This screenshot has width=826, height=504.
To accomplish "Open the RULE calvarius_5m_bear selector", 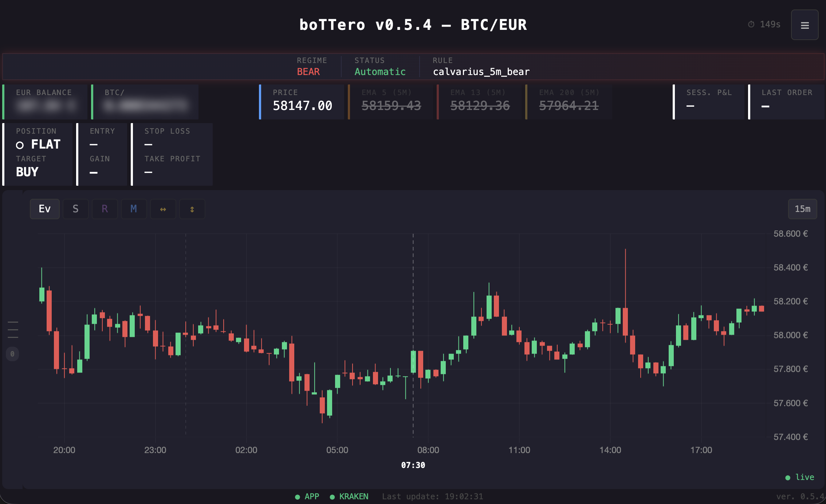I will (481, 71).
